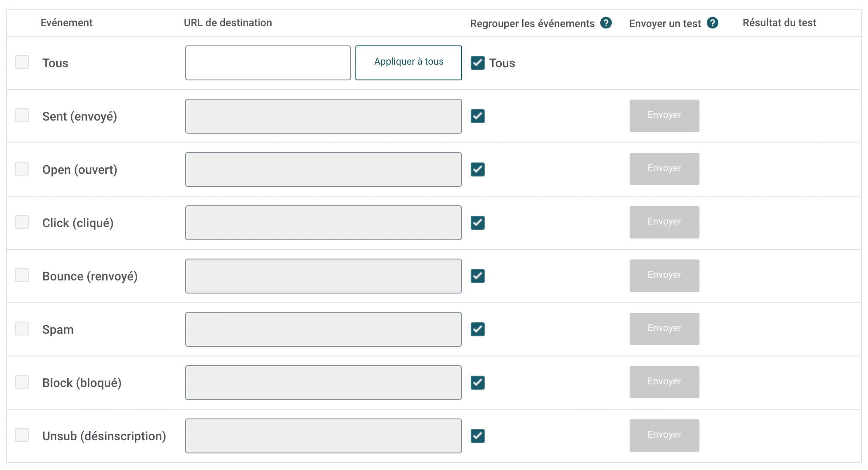
Task: Tick the Spam event checkbox
Action: pos(22,328)
